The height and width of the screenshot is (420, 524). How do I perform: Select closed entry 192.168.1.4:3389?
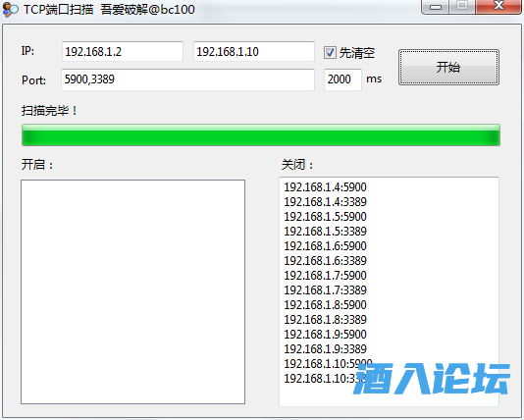(325, 202)
